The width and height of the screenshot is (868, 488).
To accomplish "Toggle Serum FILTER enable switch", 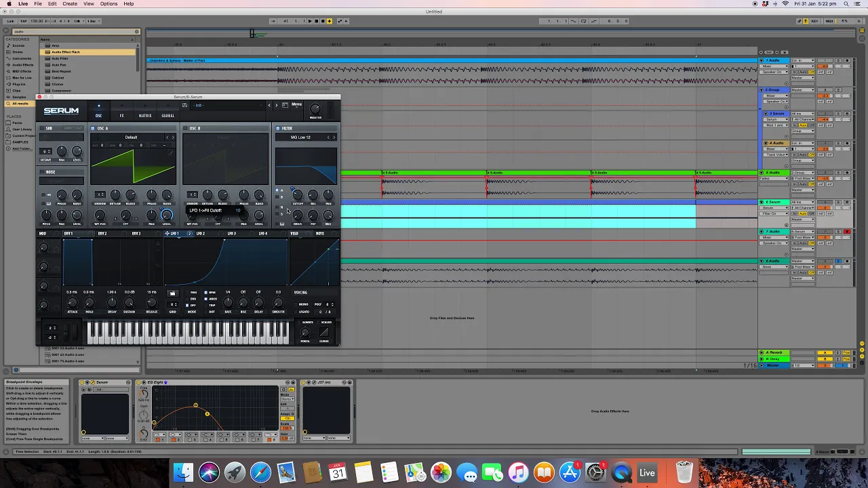I will point(278,128).
